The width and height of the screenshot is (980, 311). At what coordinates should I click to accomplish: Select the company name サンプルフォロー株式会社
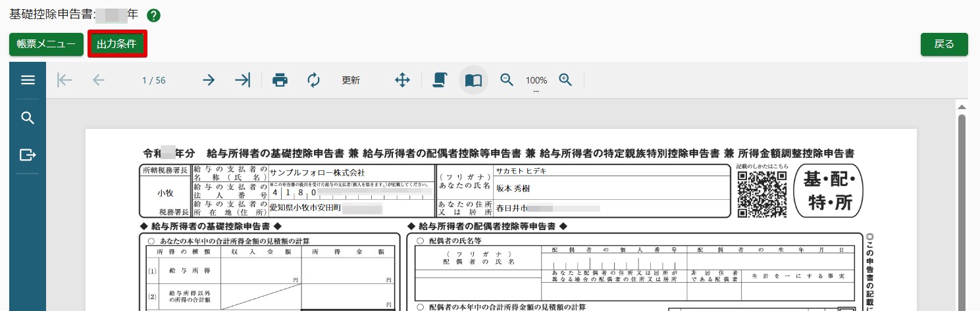point(317,172)
